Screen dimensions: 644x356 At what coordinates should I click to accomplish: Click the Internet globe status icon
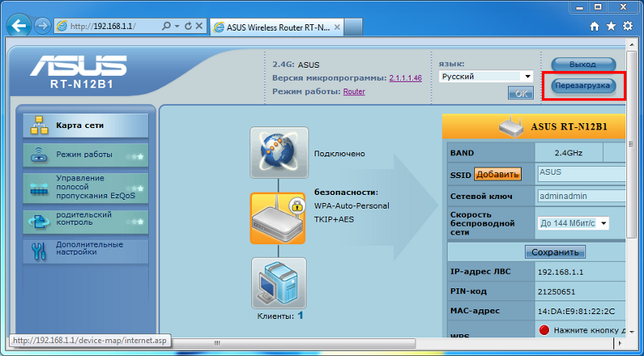tap(279, 152)
